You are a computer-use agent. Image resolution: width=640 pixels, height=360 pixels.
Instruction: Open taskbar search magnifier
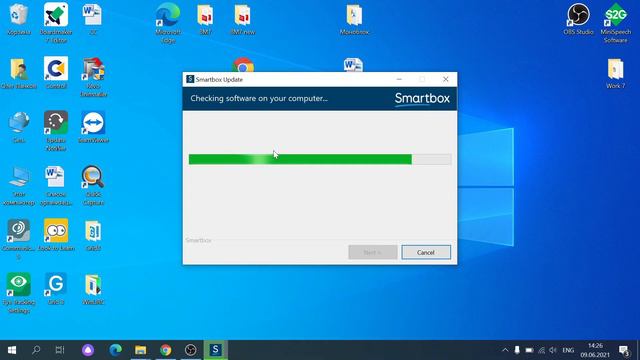[x=36, y=350]
